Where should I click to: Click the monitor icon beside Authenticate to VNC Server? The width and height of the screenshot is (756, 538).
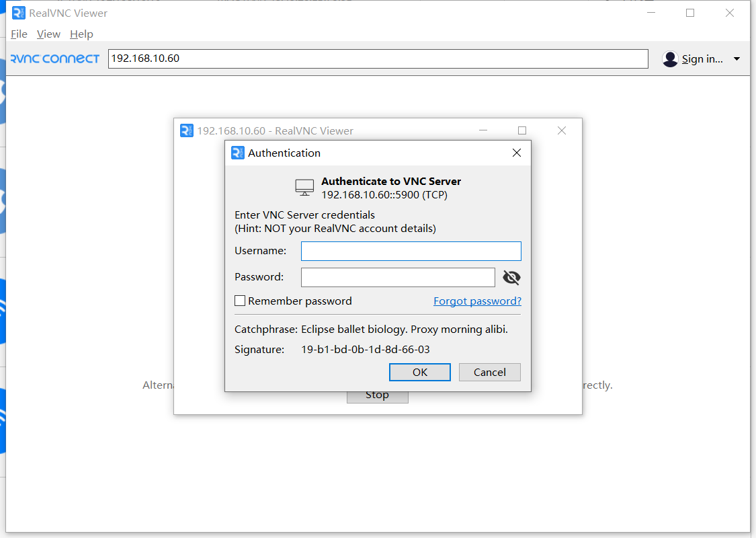(x=304, y=188)
